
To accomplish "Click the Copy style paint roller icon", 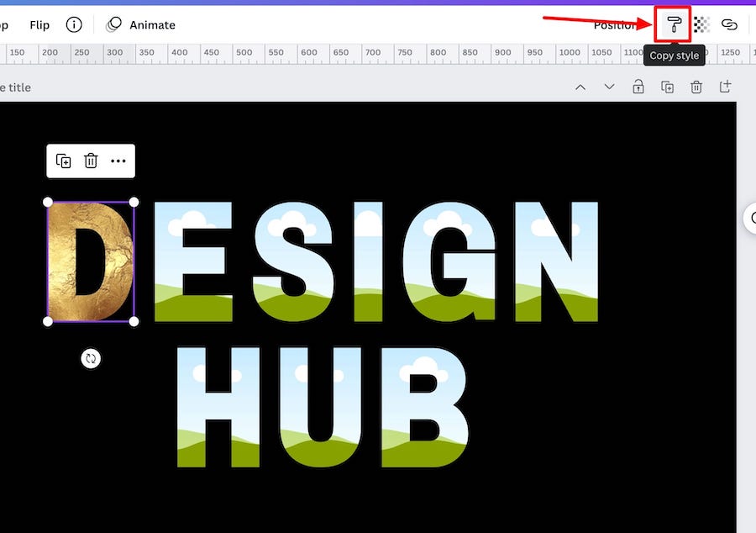I will click(673, 24).
